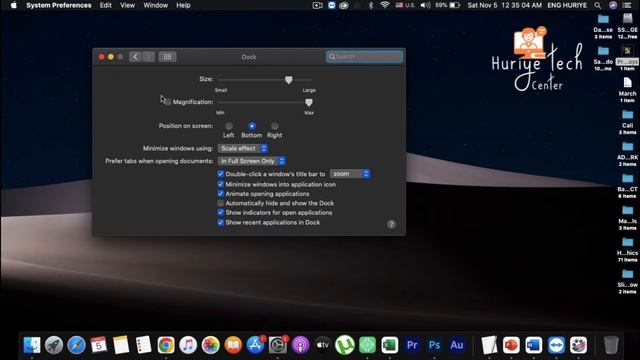Select Left dock position
640x360 pixels.
[229, 126]
